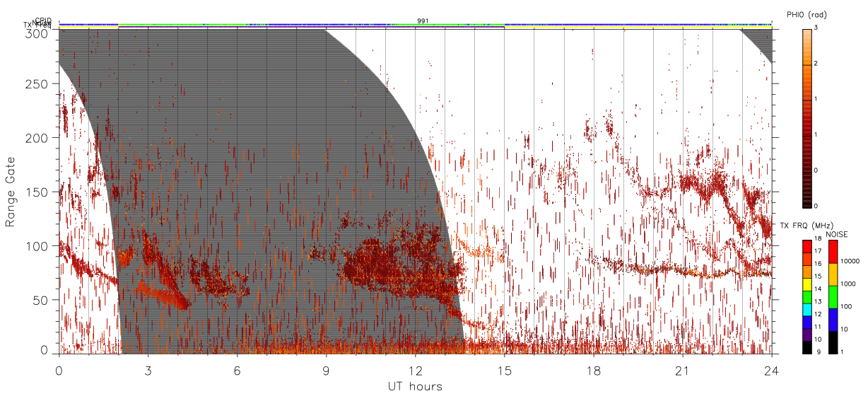Click NOISE legend value '1000'
Screen dimensions: 868x401
coord(848,284)
